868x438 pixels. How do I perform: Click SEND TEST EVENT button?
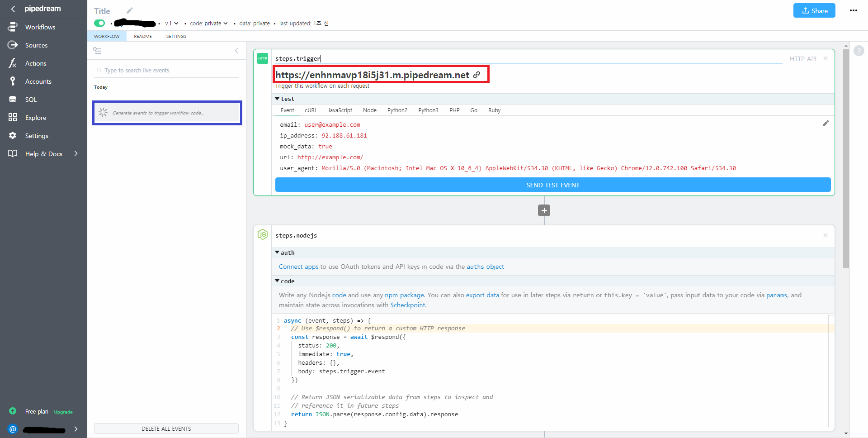click(x=553, y=185)
